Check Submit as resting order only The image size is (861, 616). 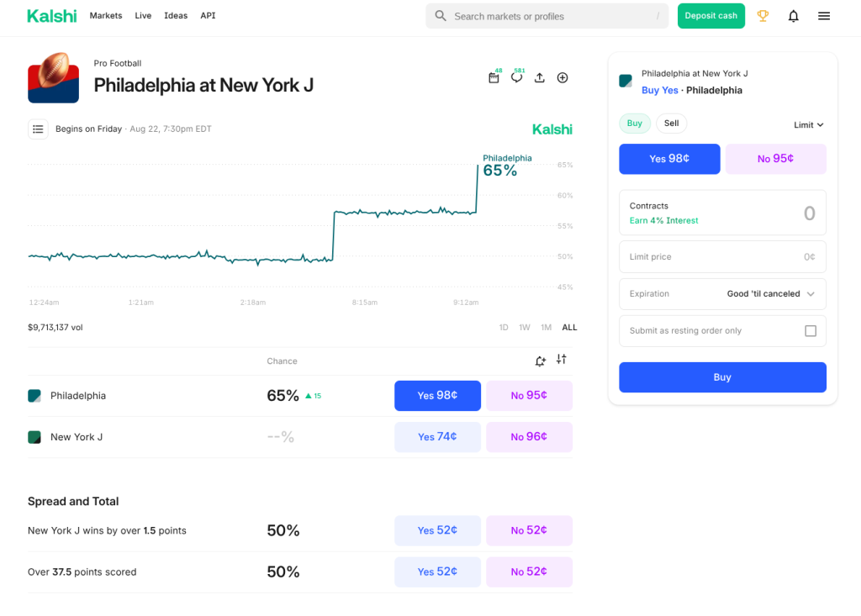pos(811,330)
